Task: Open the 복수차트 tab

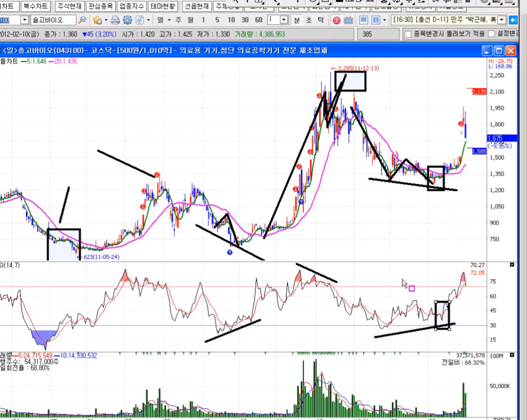Action: click(33, 7)
